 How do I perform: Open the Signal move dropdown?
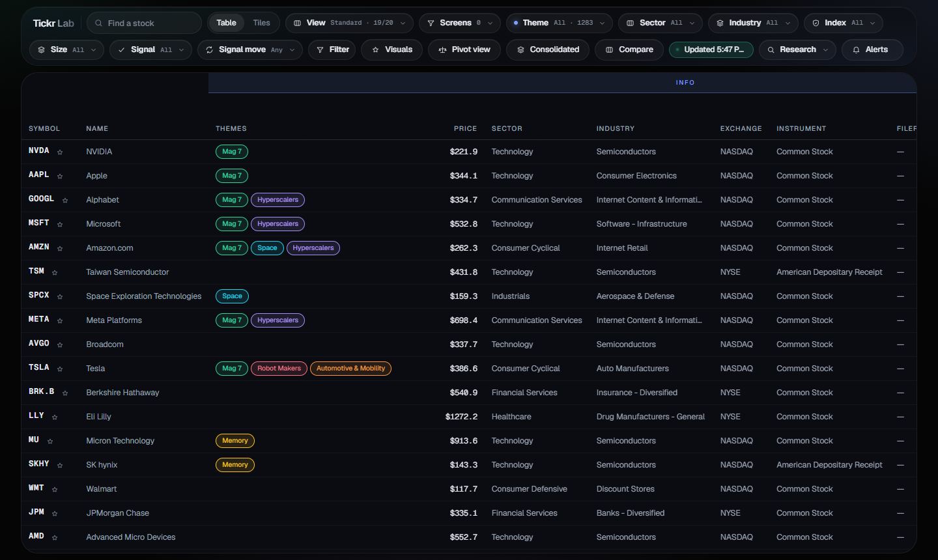tap(250, 49)
